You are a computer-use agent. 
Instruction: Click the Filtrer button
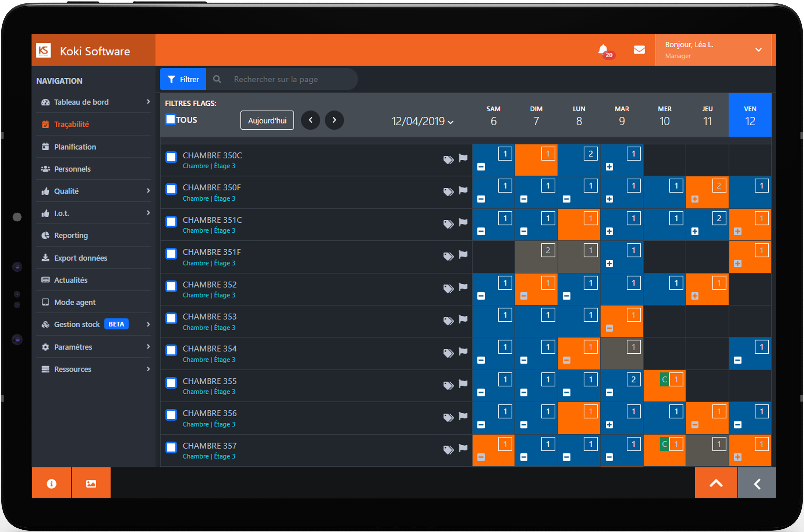[x=183, y=79]
